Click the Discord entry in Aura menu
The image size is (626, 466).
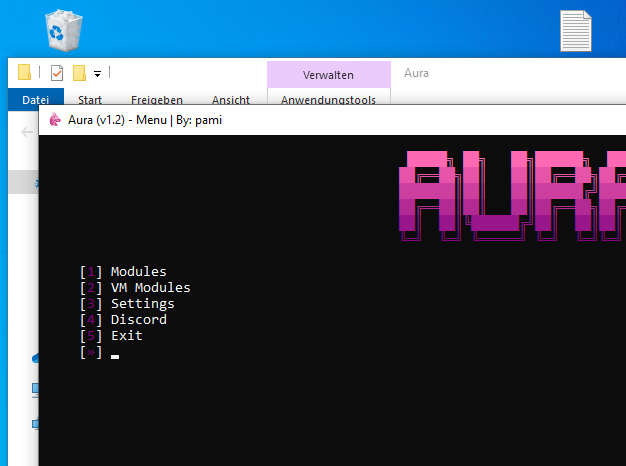coord(138,320)
